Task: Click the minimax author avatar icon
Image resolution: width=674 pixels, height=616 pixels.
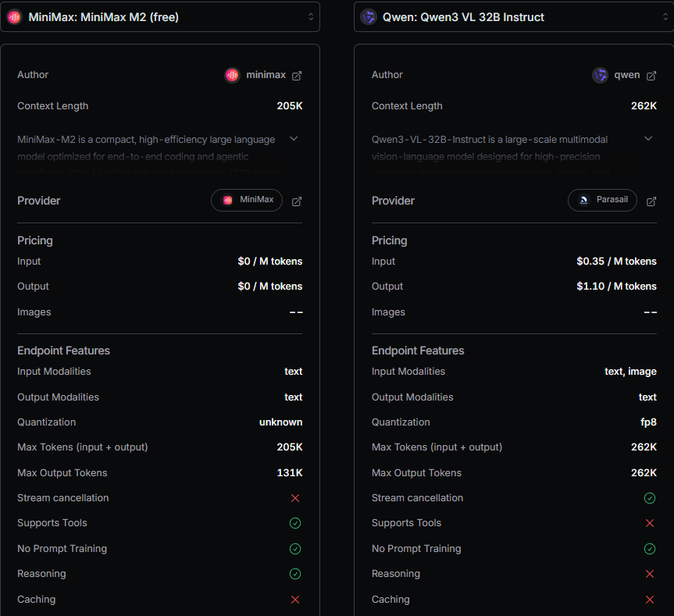Action: [232, 76]
